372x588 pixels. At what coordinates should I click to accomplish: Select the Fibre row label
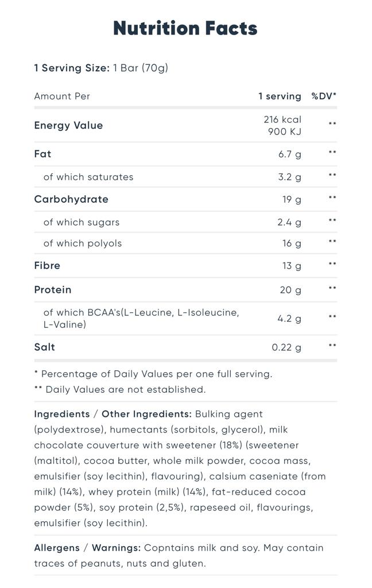[47, 265]
